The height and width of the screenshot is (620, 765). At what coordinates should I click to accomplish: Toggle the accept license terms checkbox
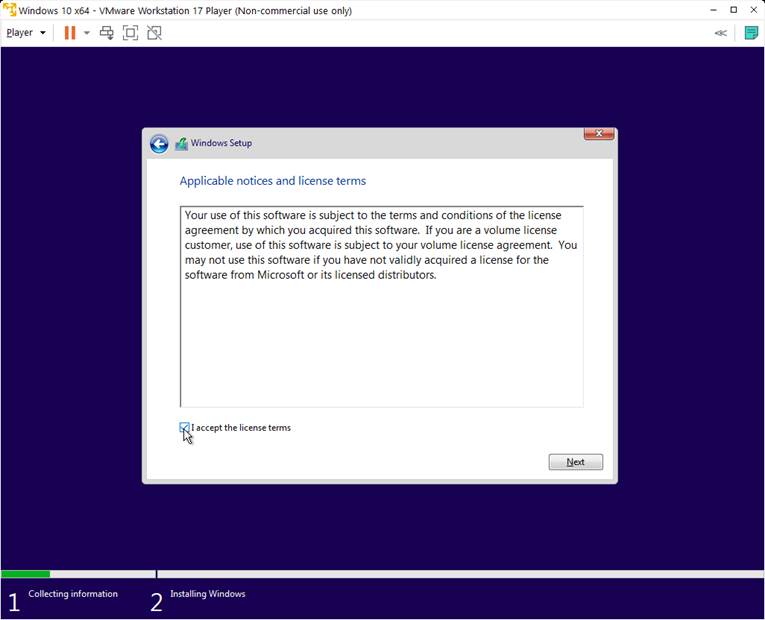[x=185, y=428]
